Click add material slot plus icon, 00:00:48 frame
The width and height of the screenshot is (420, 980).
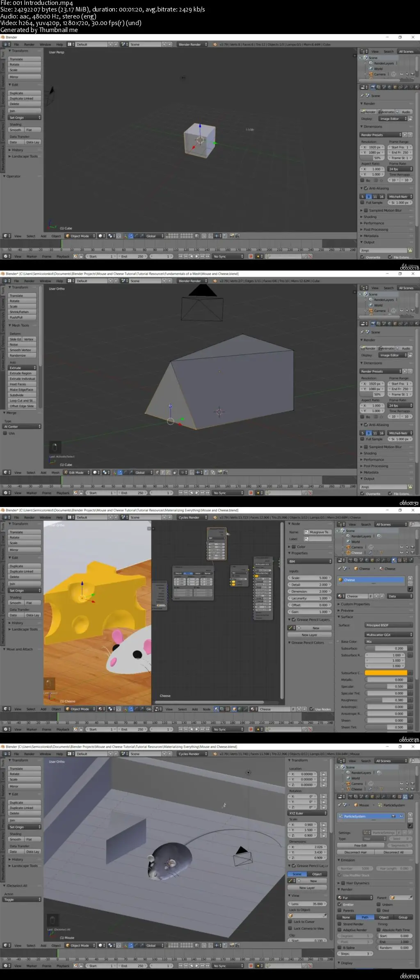tap(410, 578)
